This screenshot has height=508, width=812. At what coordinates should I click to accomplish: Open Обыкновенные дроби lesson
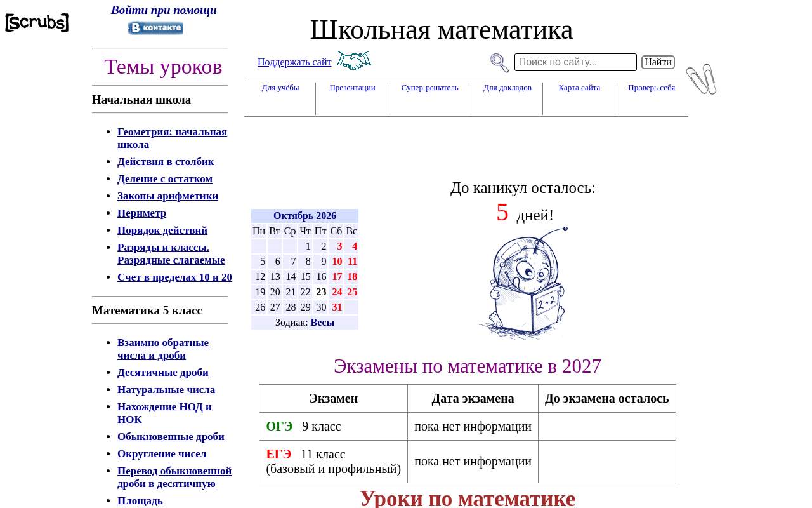point(171,437)
